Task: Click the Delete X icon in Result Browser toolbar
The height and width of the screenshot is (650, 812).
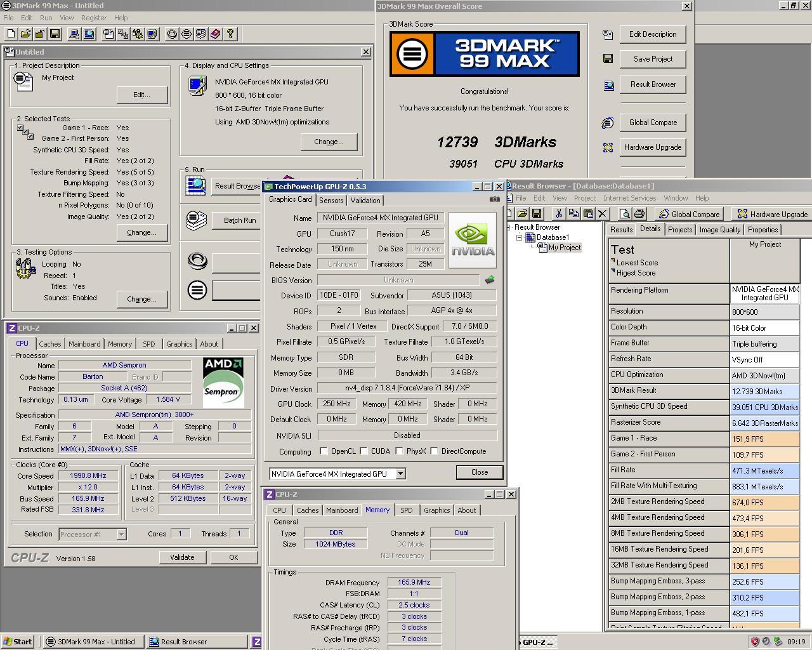Action: 603,214
